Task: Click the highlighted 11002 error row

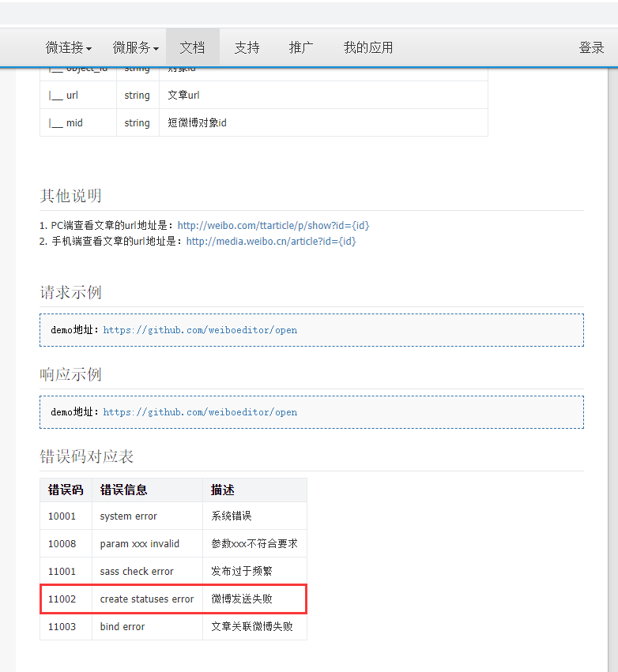Action: 173,599
